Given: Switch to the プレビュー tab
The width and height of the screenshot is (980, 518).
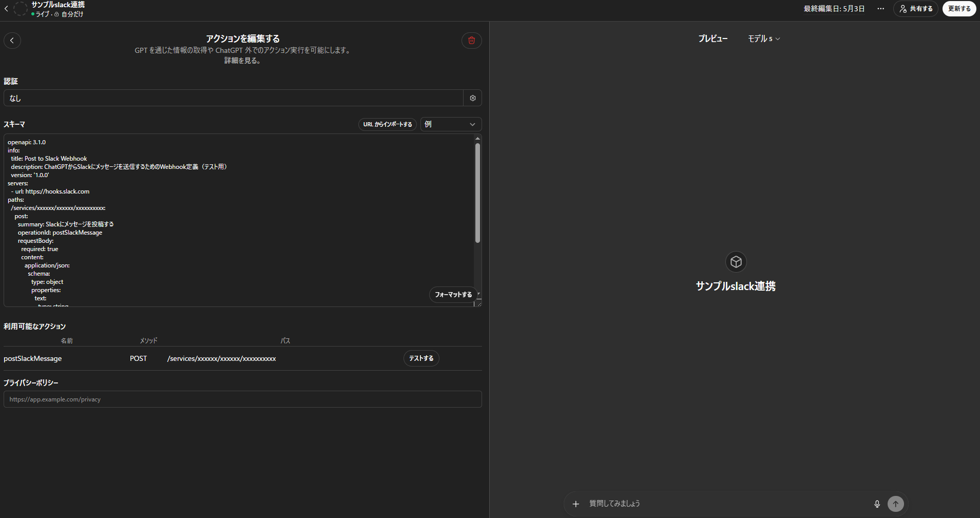Looking at the screenshot, I should pos(713,39).
